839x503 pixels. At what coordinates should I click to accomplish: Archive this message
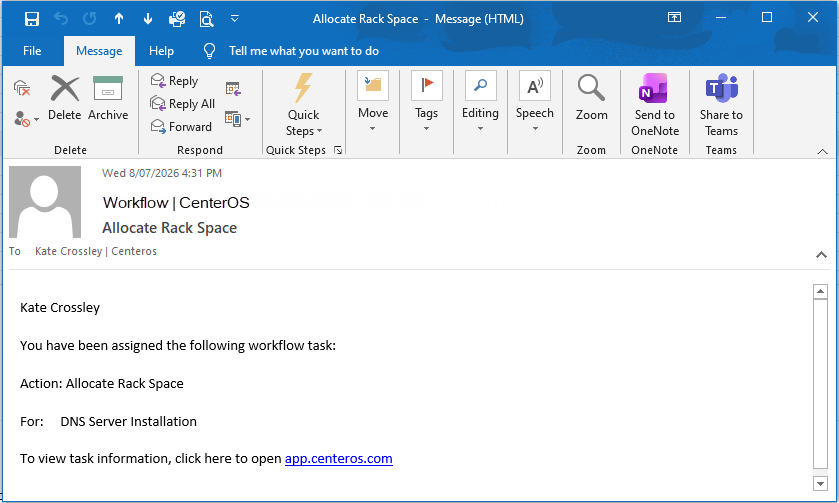point(108,98)
